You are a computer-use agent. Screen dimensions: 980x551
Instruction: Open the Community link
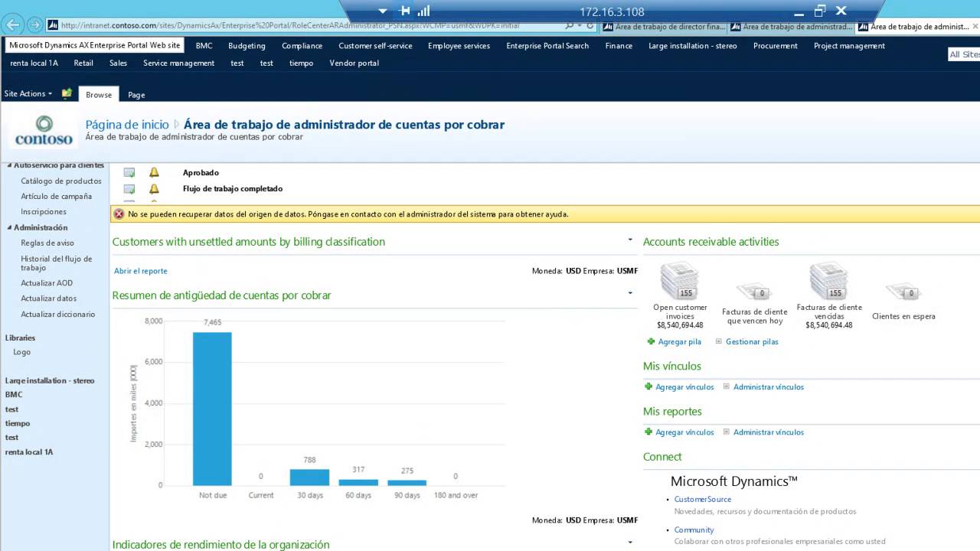[694, 530]
